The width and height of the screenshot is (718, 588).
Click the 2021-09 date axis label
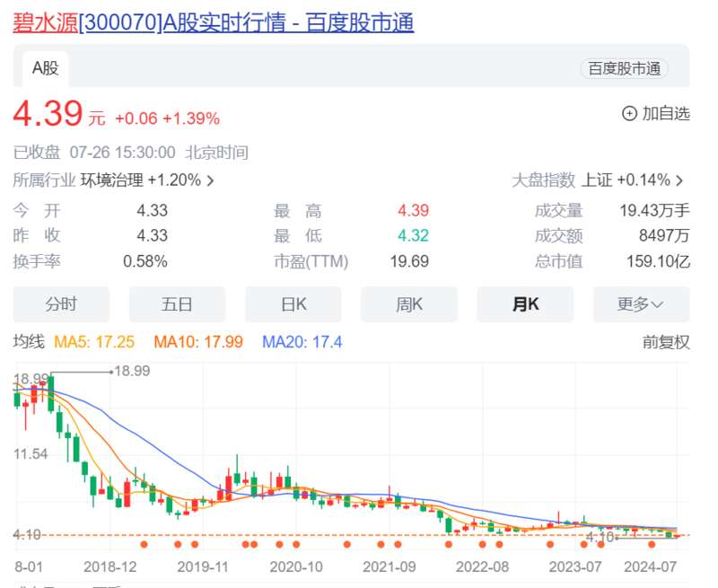click(x=390, y=567)
